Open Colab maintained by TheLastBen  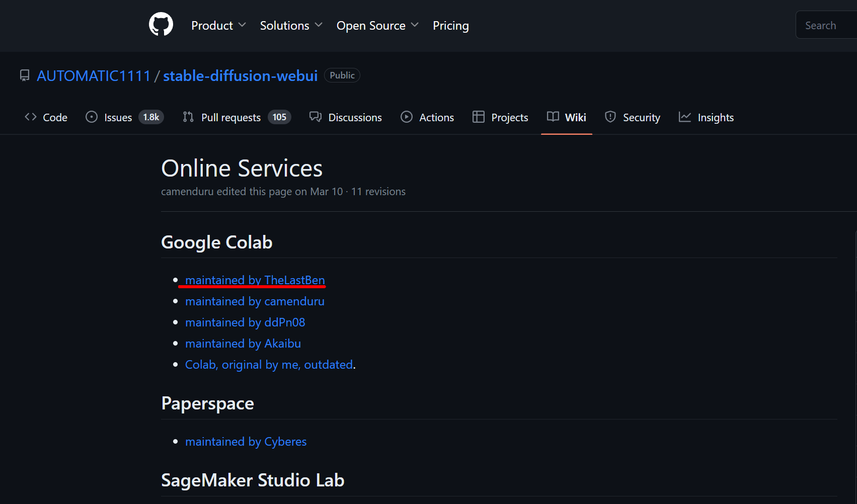(x=255, y=280)
